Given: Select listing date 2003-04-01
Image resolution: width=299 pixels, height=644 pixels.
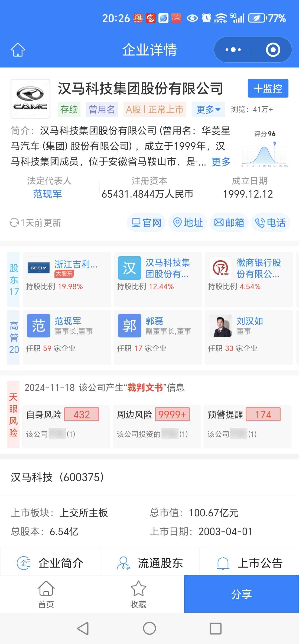Looking at the screenshot, I should [225, 532].
